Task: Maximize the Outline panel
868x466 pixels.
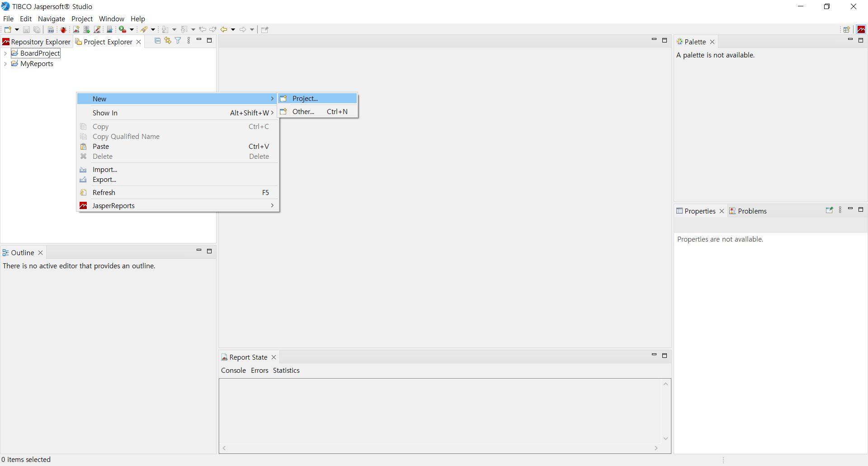Action: pyautogui.click(x=209, y=251)
